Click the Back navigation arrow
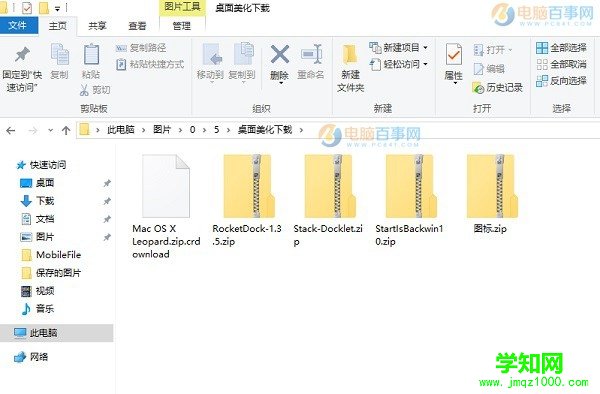Screen dimensions: 600x394 11,131
